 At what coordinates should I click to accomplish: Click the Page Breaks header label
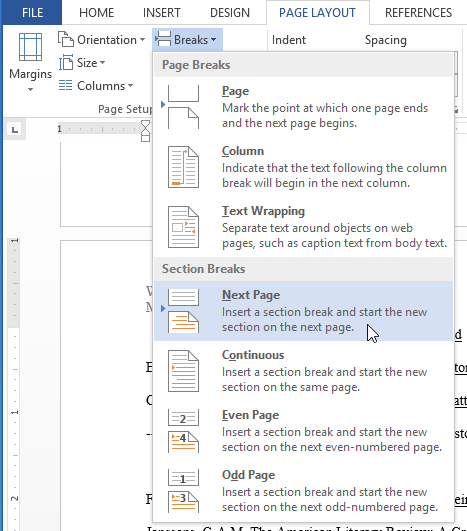point(196,65)
